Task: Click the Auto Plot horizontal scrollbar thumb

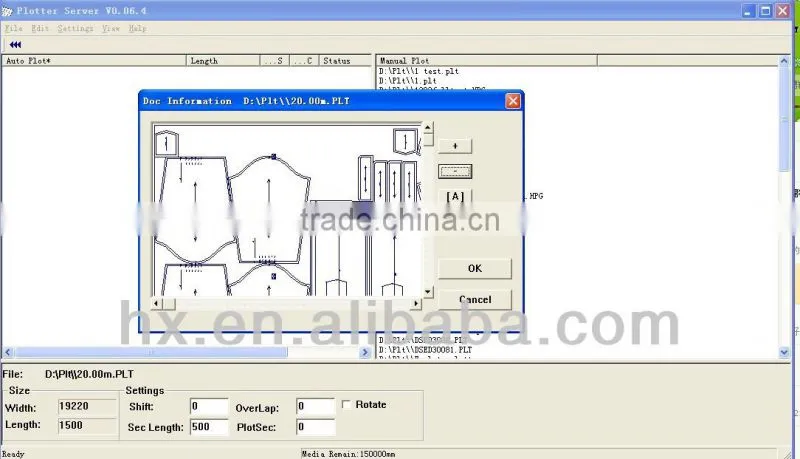Action: 151,352
